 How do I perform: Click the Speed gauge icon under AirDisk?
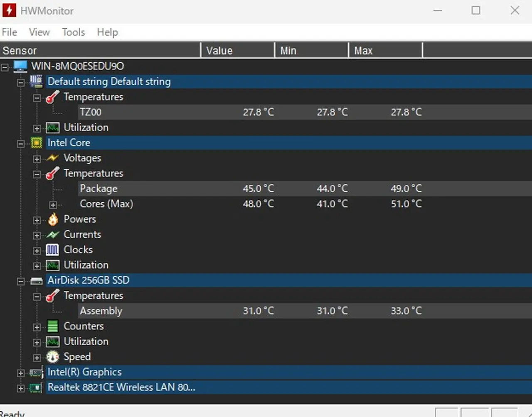point(53,357)
